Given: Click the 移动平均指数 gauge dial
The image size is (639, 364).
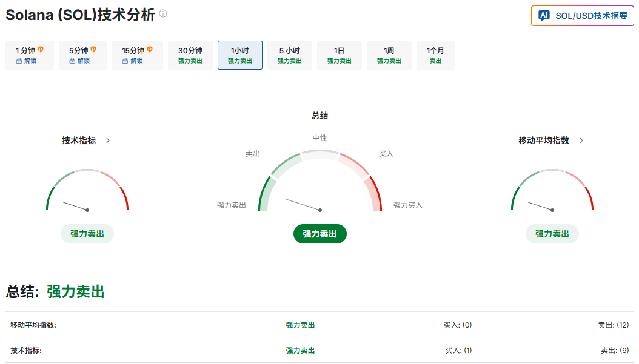Looking at the screenshot, I should (552, 191).
